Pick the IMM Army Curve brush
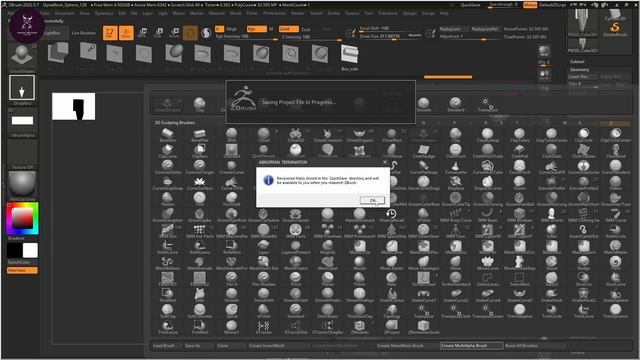 (x=456, y=215)
